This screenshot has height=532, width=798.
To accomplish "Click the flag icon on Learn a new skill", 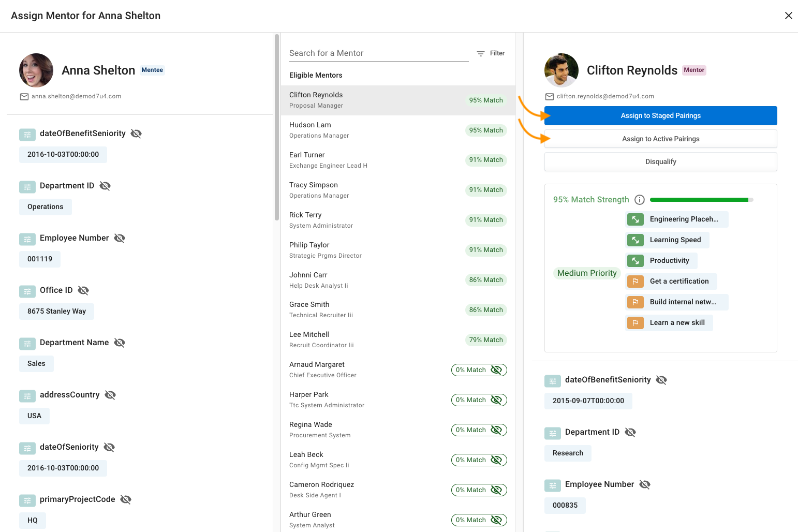I will pyautogui.click(x=636, y=322).
